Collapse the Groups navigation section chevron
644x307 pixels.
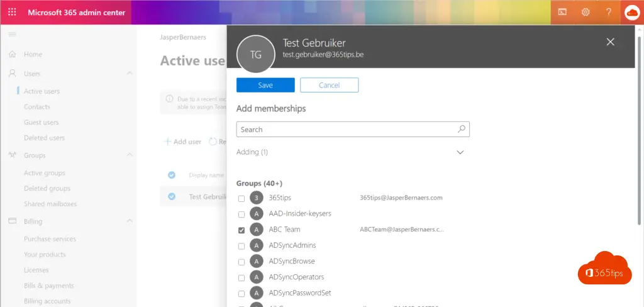click(130, 155)
